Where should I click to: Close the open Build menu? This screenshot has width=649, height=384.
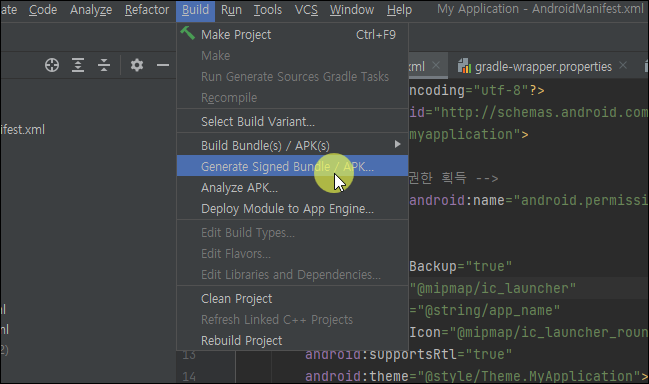point(195,10)
